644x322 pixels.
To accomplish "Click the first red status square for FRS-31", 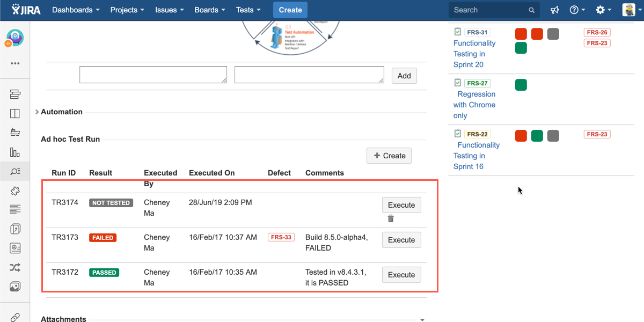I will (521, 34).
